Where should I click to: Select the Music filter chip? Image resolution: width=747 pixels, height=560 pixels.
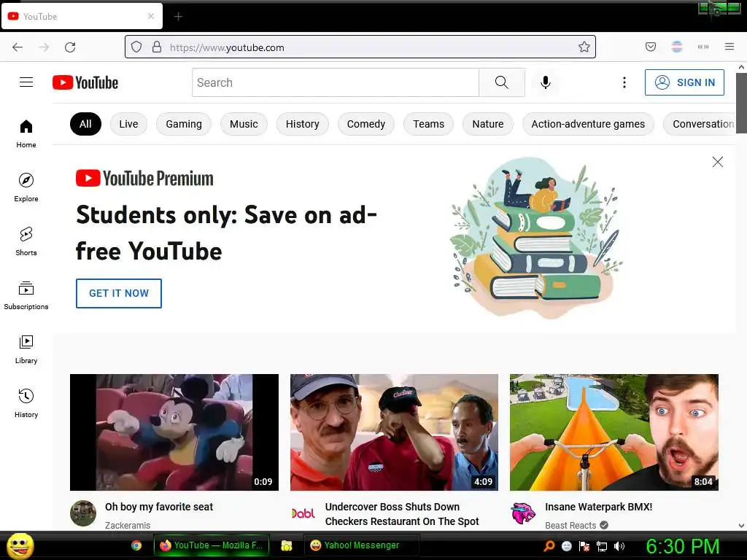click(244, 124)
